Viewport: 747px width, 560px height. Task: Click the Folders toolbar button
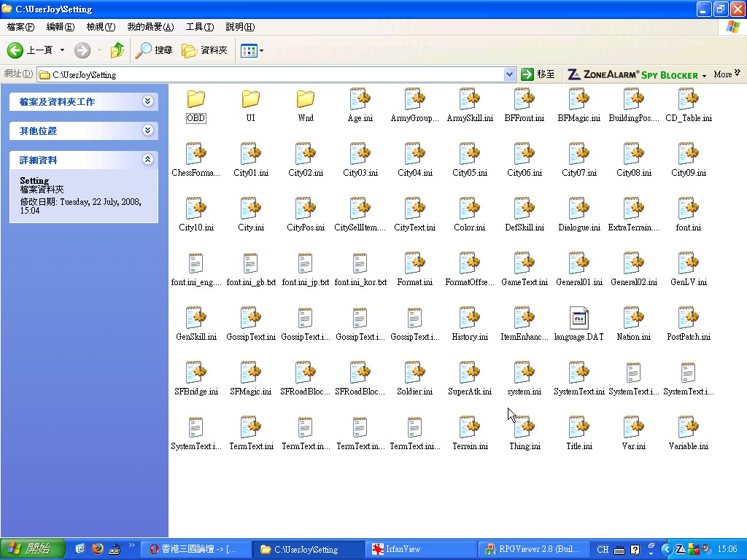pos(205,50)
